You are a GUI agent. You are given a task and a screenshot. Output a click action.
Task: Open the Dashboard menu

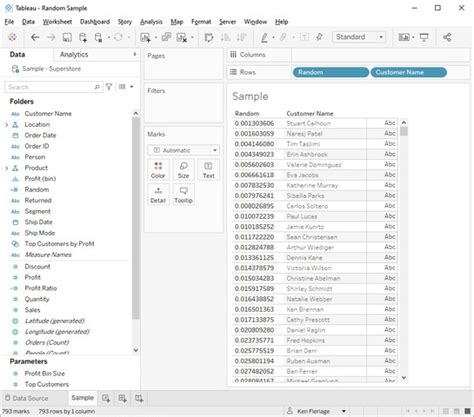tap(95, 22)
